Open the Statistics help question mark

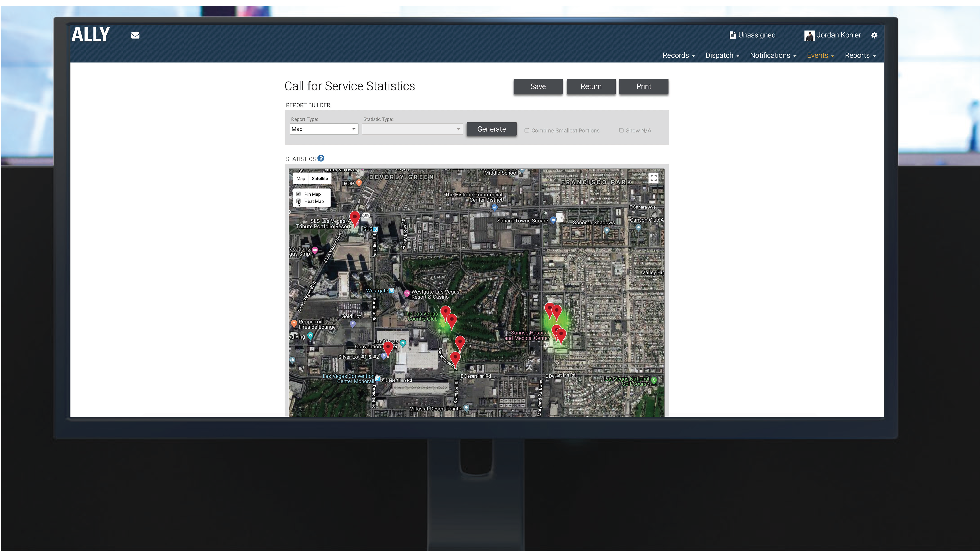pyautogui.click(x=321, y=158)
